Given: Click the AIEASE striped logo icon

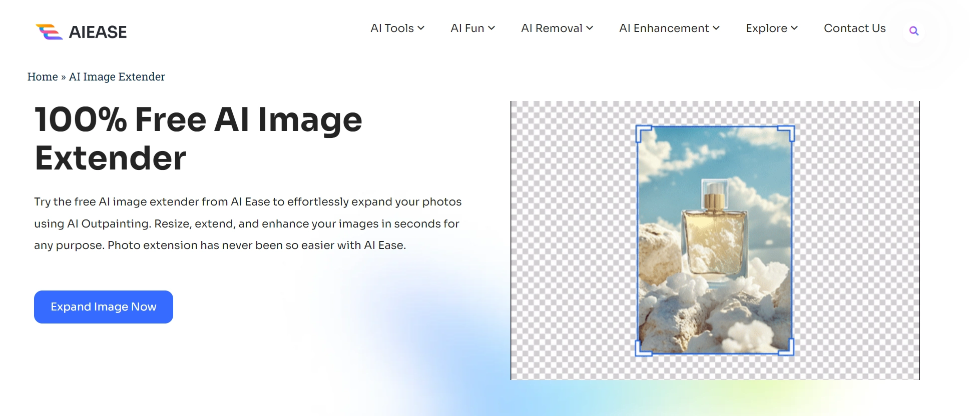Looking at the screenshot, I should point(49,32).
